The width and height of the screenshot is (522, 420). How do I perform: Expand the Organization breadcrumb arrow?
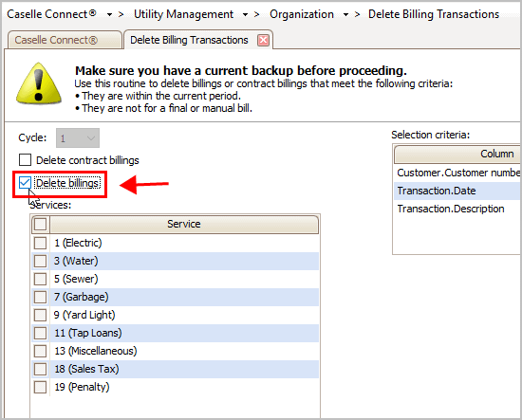[345, 14]
